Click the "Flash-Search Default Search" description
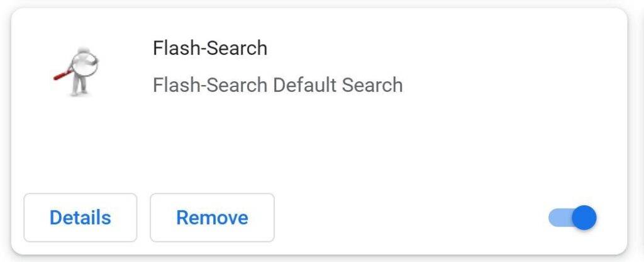 [x=277, y=84]
